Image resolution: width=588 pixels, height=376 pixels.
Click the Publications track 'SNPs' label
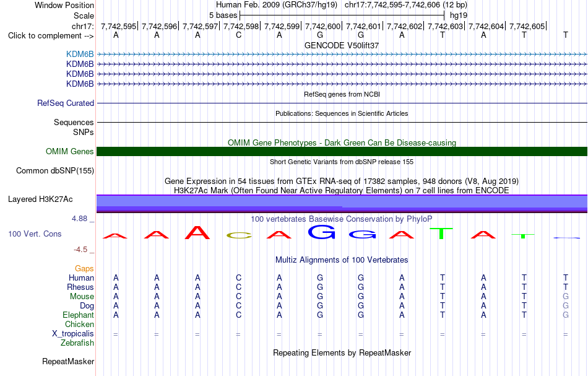pos(84,132)
